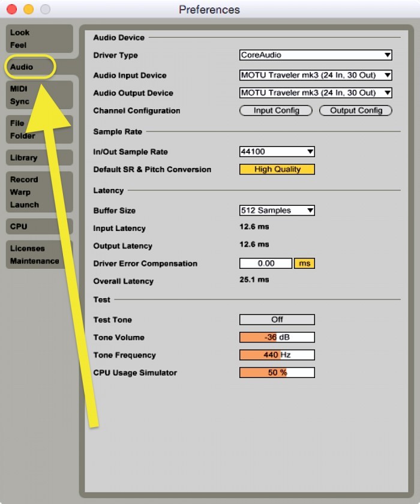Screen dimensions: 420x504
Task: Expand the Audio Output Device dropdown
Action: pyautogui.click(x=316, y=93)
